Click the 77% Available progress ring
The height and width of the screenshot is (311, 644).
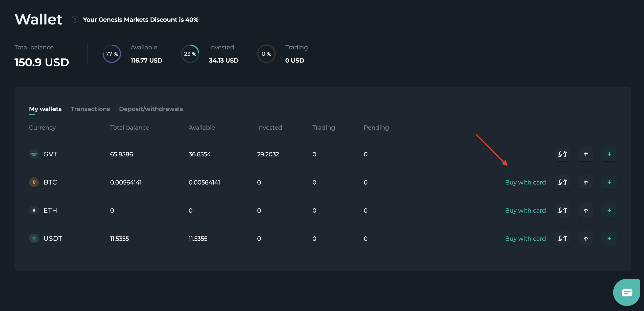[112, 54]
